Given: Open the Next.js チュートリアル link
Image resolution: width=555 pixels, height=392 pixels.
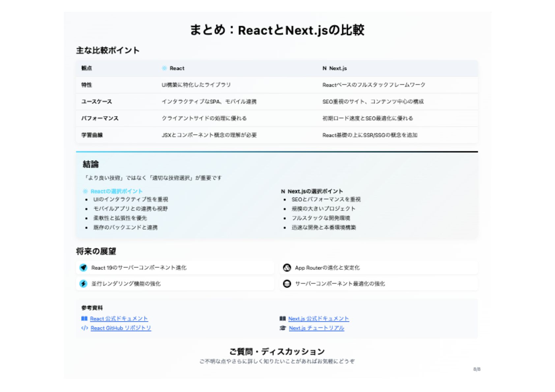Looking at the screenshot, I should pyautogui.click(x=317, y=328).
